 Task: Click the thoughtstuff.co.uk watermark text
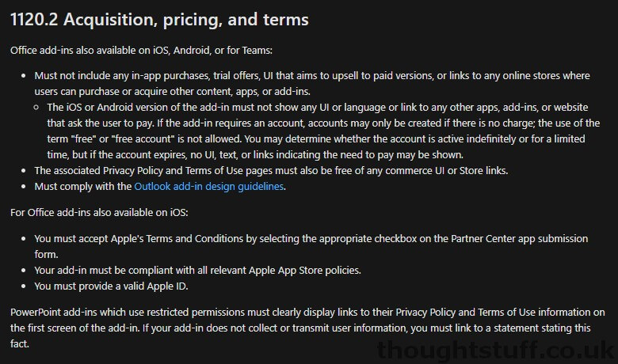pos(495,350)
